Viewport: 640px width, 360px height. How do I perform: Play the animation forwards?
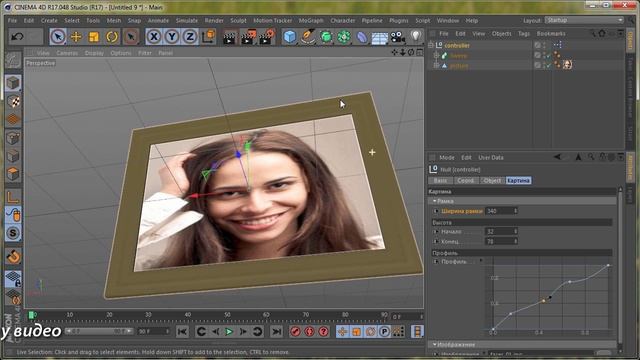point(229,332)
